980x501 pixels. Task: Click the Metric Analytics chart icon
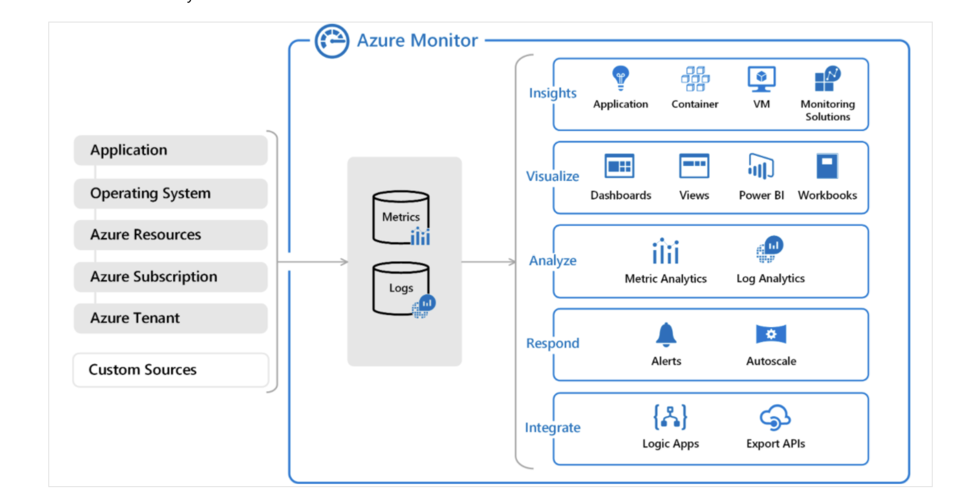[x=665, y=250]
